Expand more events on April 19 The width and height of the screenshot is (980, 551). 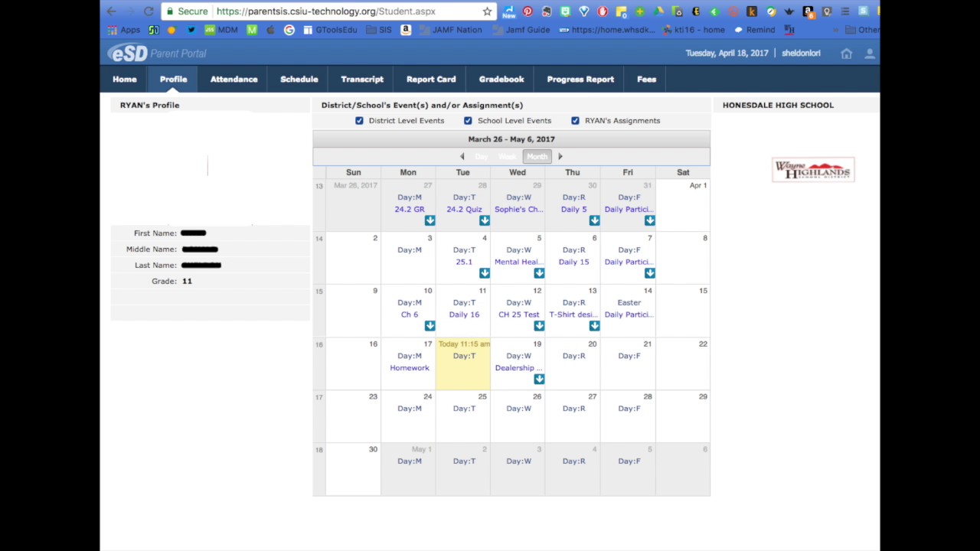[x=539, y=379]
